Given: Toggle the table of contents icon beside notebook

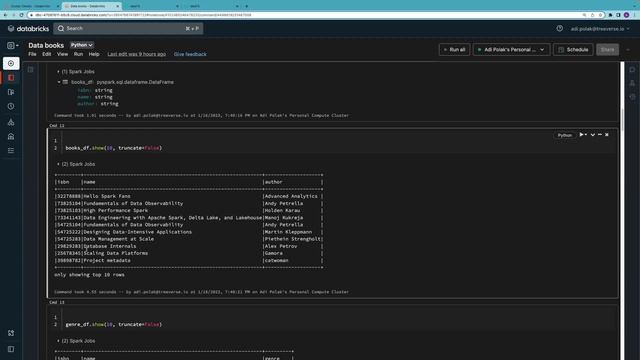Looking at the screenshot, I should coord(31,69).
